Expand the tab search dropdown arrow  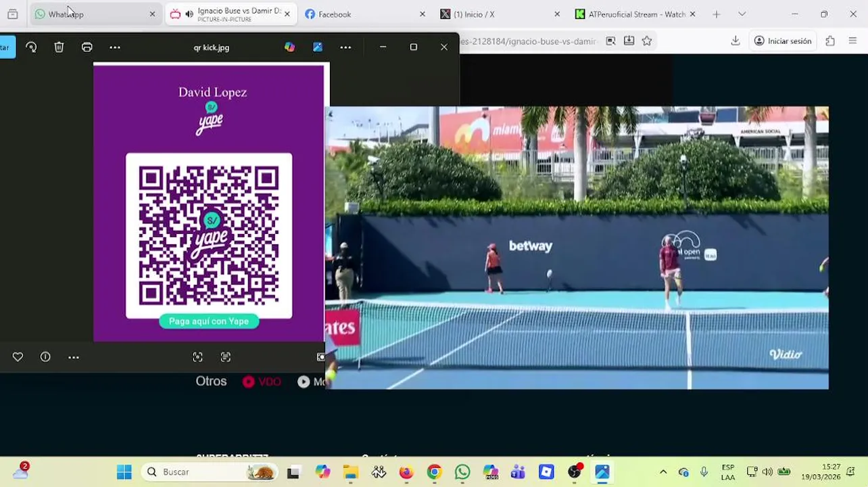click(742, 14)
